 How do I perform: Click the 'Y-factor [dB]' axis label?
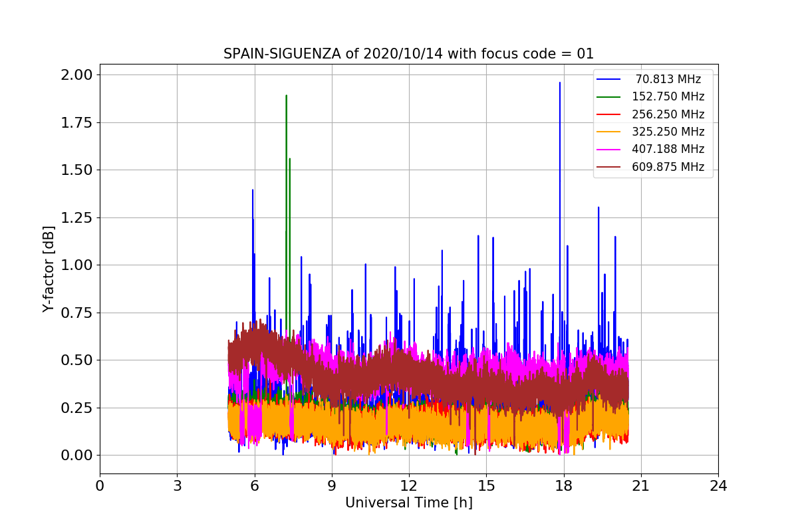coord(48,269)
